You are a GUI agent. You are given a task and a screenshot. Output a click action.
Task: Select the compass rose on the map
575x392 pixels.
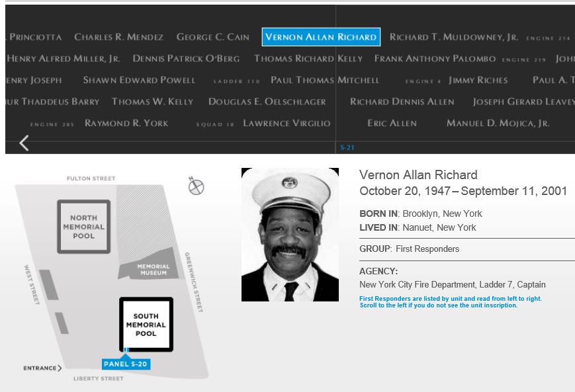(x=196, y=187)
